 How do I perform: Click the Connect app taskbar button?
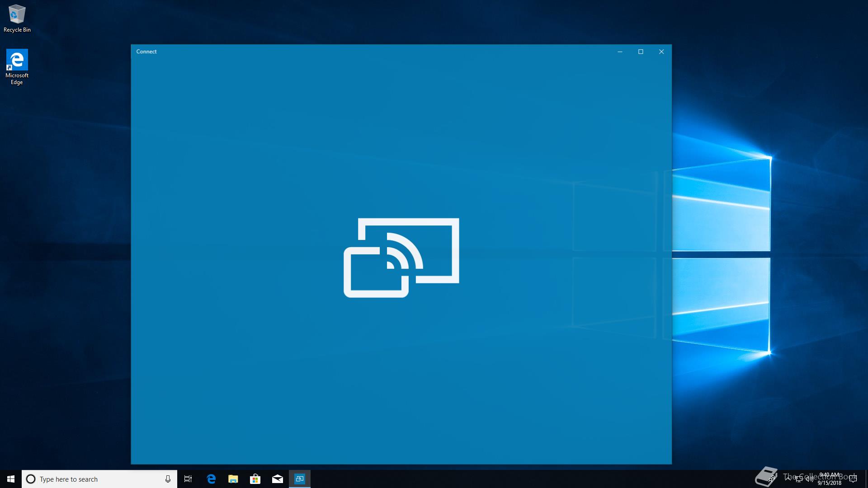(300, 479)
